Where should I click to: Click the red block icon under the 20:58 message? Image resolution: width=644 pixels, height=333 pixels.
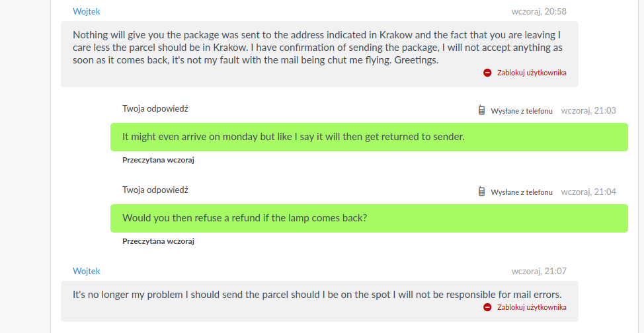pyautogui.click(x=487, y=73)
